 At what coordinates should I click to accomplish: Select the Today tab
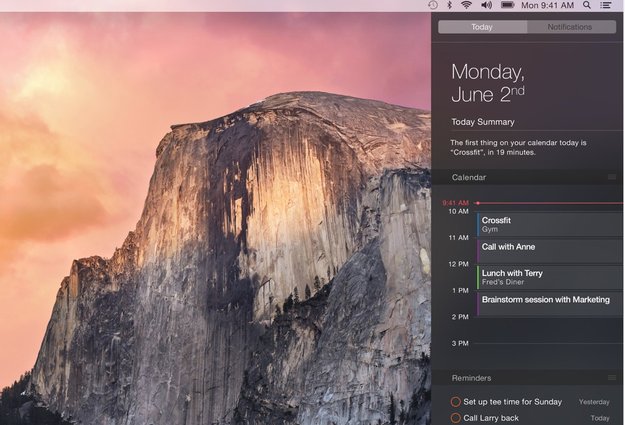point(482,27)
